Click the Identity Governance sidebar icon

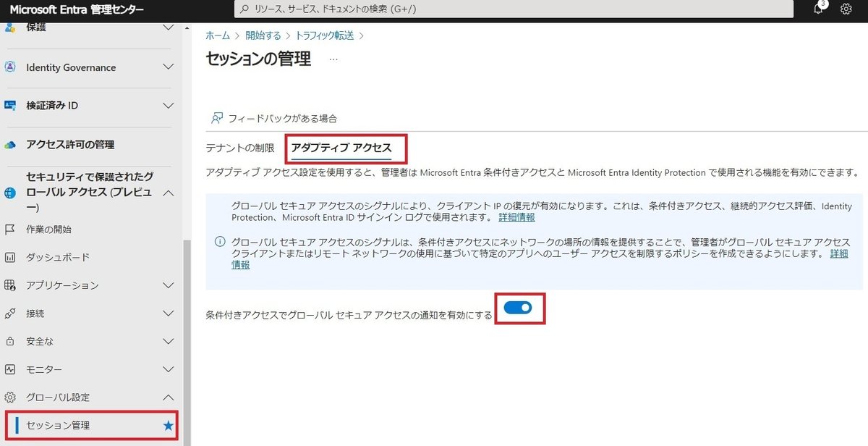pos(10,67)
